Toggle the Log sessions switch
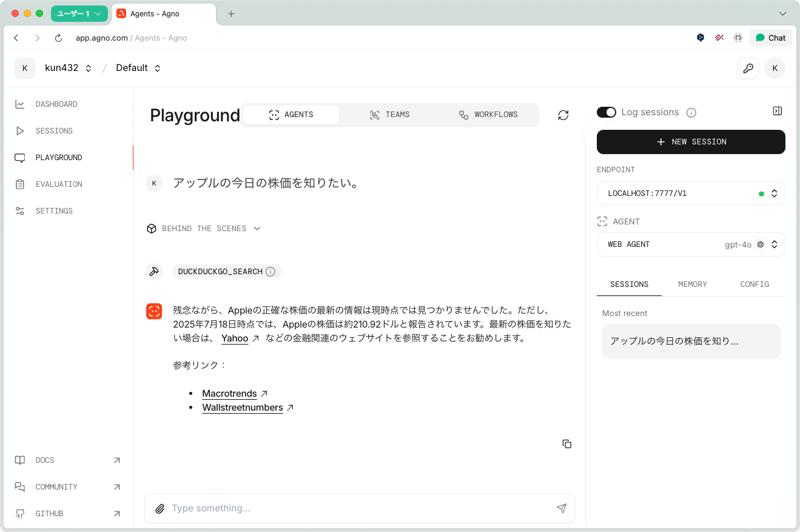The image size is (800, 532). pyautogui.click(x=607, y=112)
